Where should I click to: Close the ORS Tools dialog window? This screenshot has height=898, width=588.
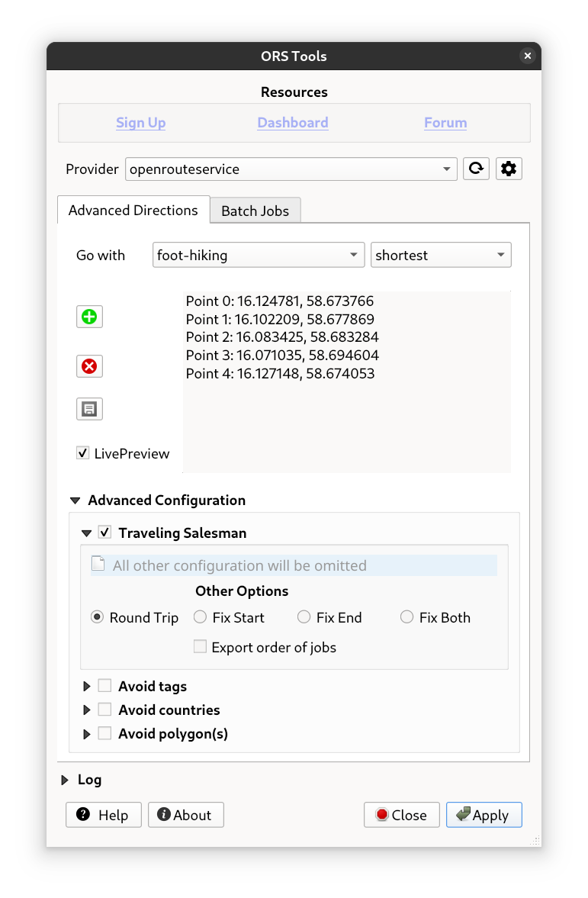click(527, 56)
